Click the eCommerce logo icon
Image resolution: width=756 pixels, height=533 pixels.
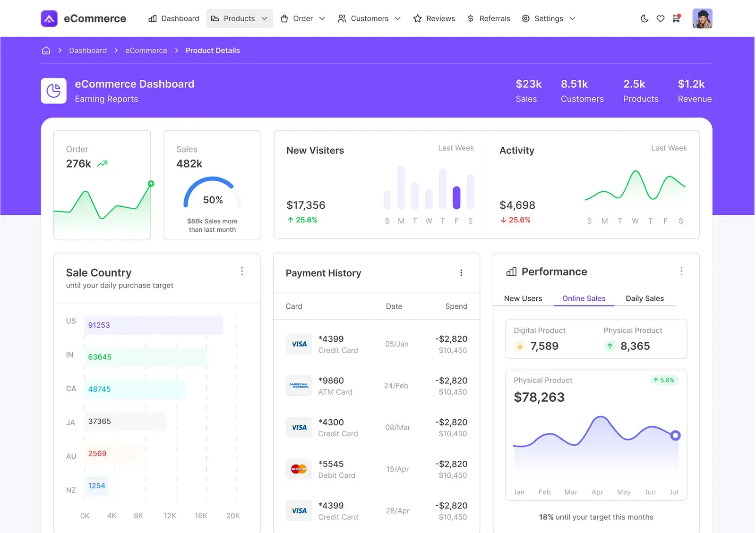pyautogui.click(x=49, y=18)
